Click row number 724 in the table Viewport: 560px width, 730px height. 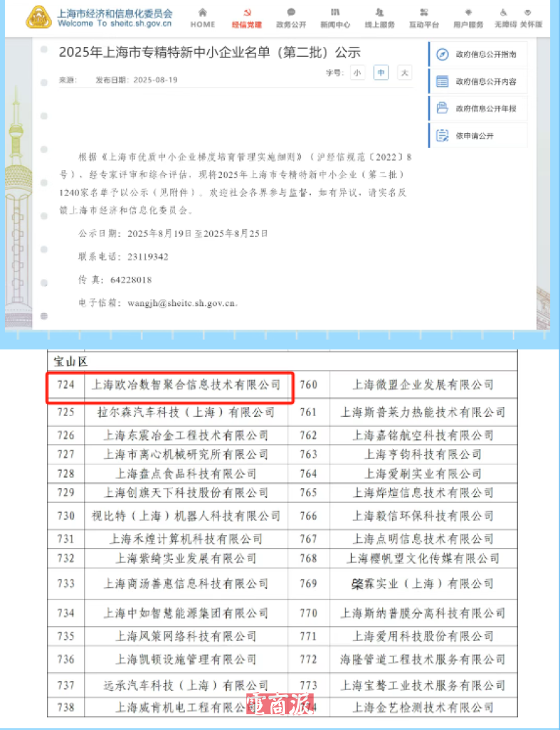(x=66, y=385)
